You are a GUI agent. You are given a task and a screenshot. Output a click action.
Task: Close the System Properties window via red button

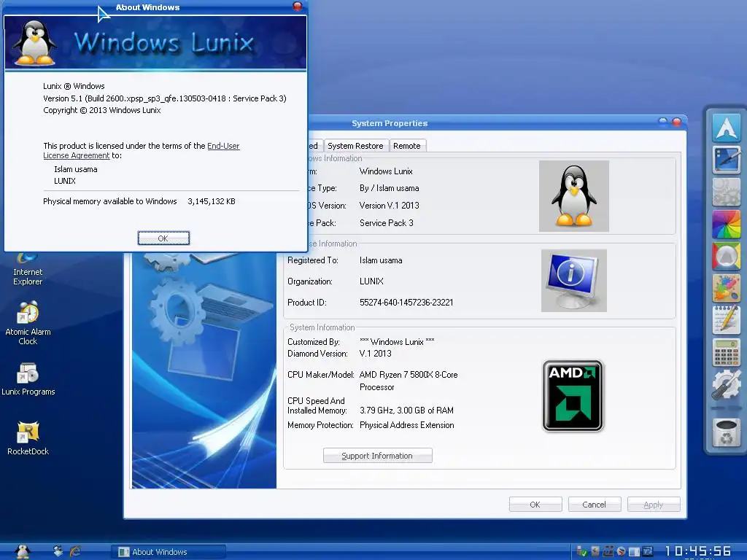(x=676, y=122)
